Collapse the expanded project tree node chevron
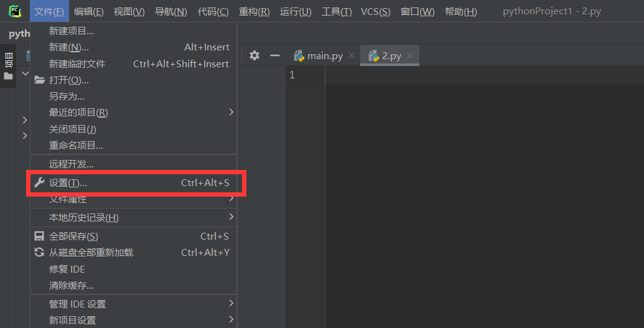The height and width of the screenshot is (328, 644). tap(25, 73)
